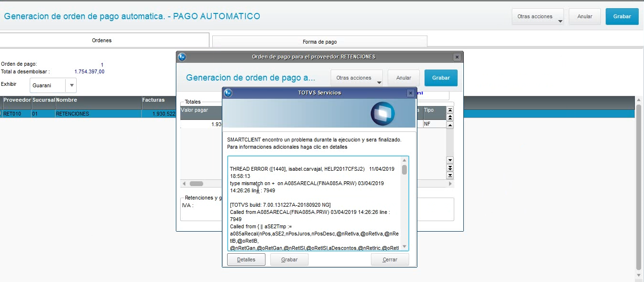The width and height of the screenshot is (644, 282).
Task: Close the TOTVS Servicios error dialog
Action: pyautogui.click(x=410, y=93)
